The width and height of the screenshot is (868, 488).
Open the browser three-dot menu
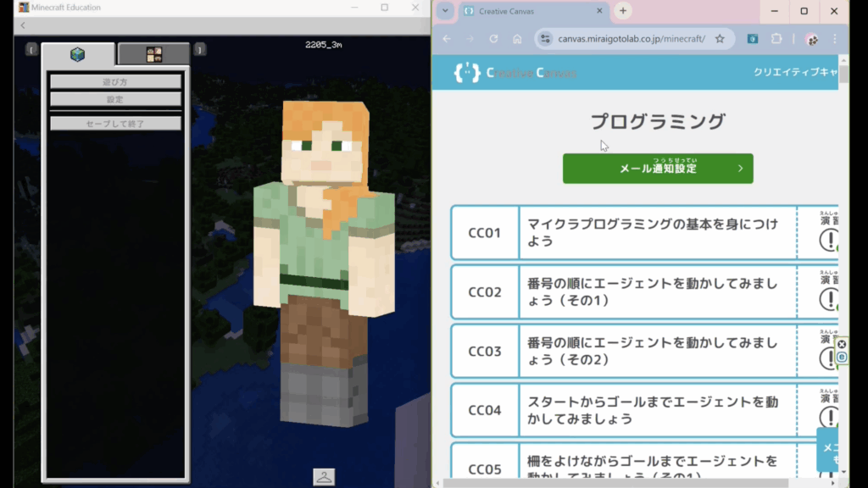tap(835, 39)
